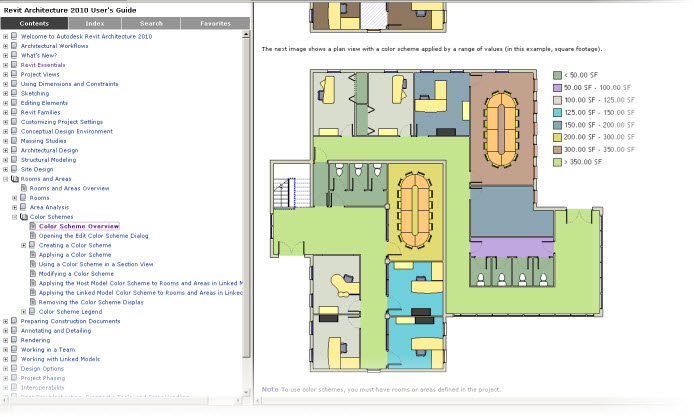Click open-book icon beside Color Schemes
Screen dimensions: 694x417
coord(24,217)
